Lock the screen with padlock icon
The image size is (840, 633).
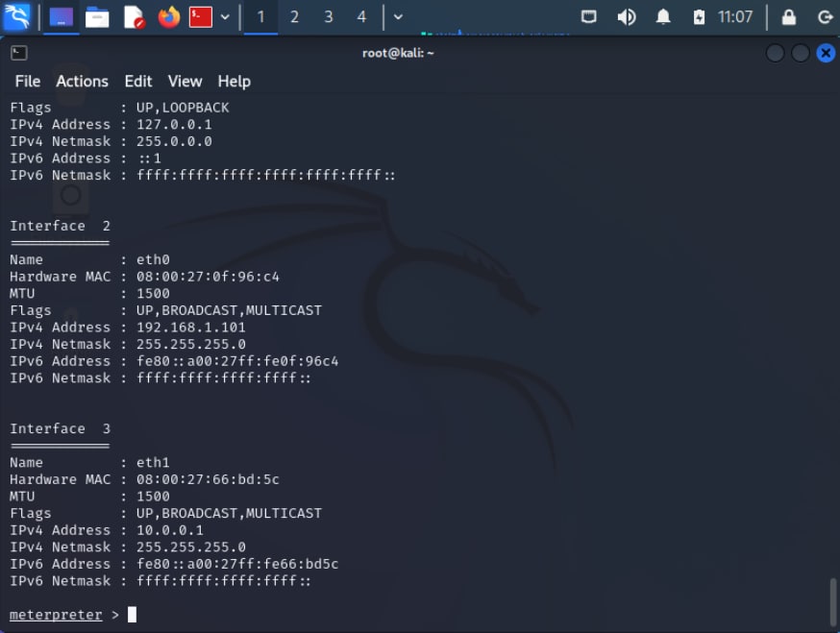coord(788,17)
